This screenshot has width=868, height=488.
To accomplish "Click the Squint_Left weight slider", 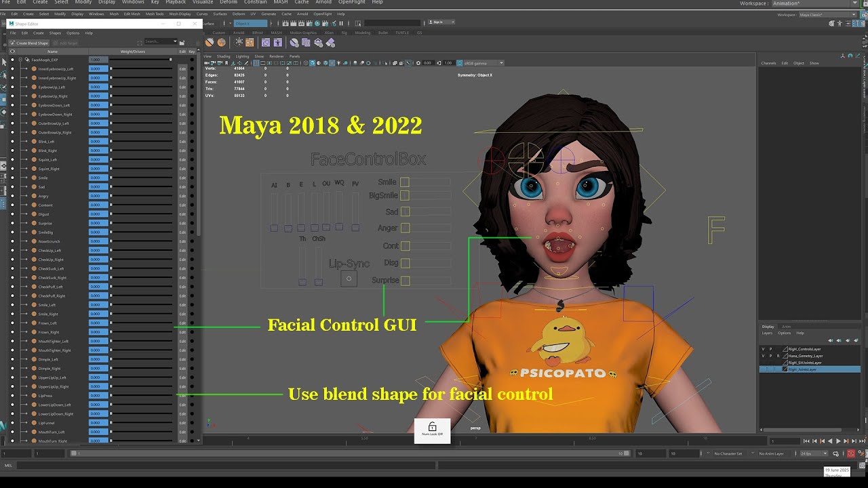I will click(141, 159).
